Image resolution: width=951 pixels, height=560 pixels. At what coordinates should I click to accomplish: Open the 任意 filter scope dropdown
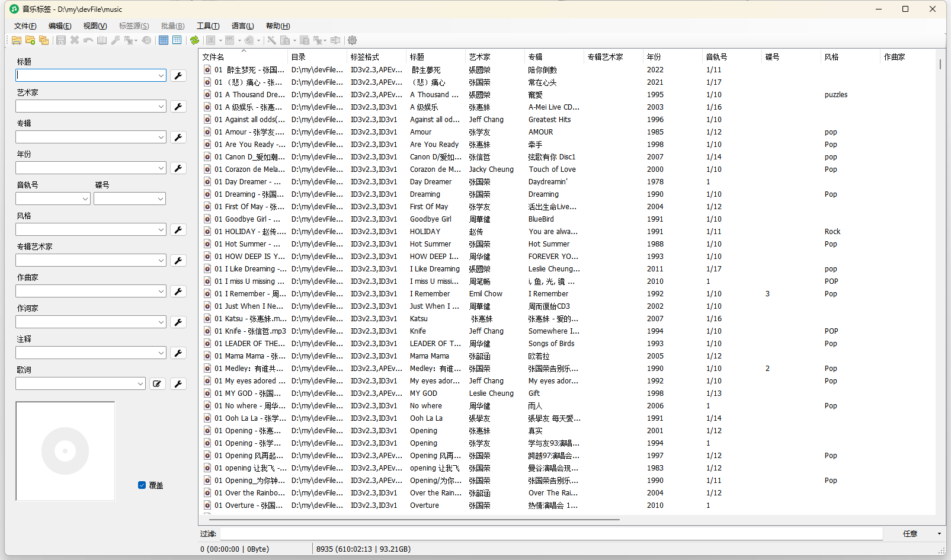coord(939,534)
